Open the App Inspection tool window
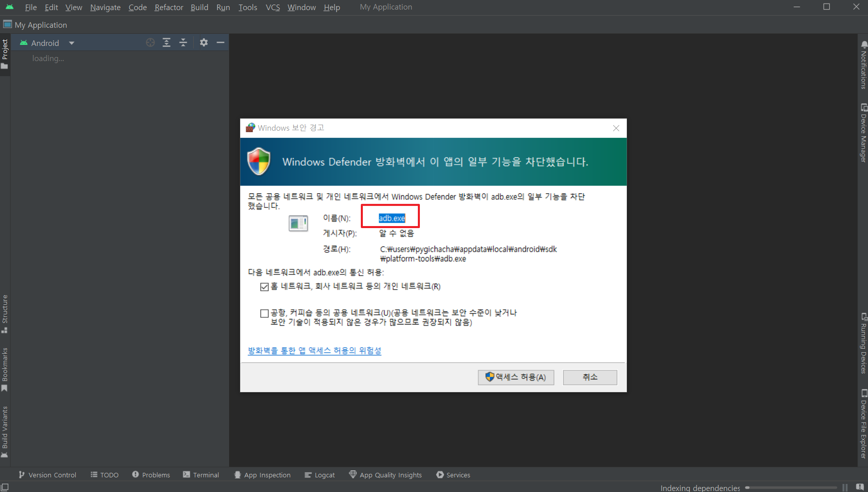This screenshot has height=492, width=868. (x=262, y=475)
